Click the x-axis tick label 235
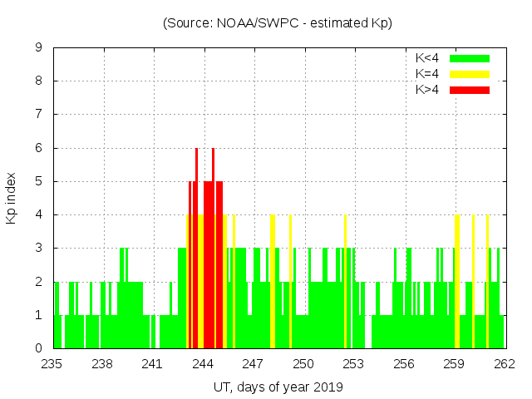The image size is (532, 399). coord(52,364)
